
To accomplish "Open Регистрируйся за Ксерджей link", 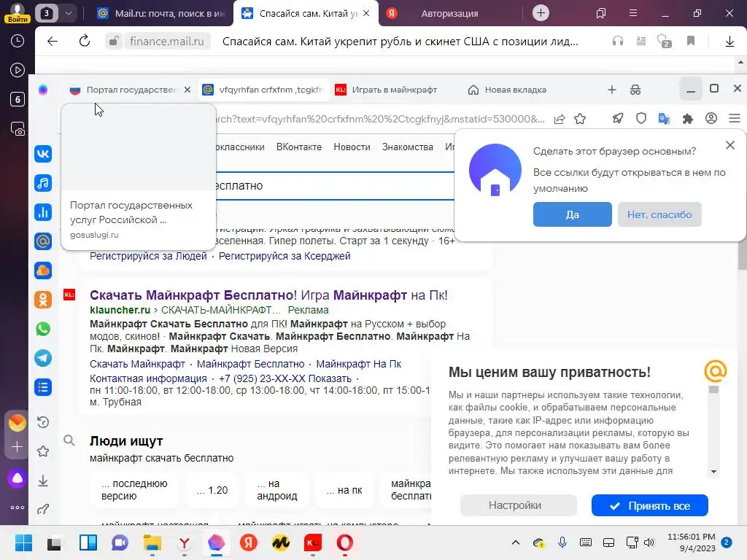I will (x=285, y=256).
